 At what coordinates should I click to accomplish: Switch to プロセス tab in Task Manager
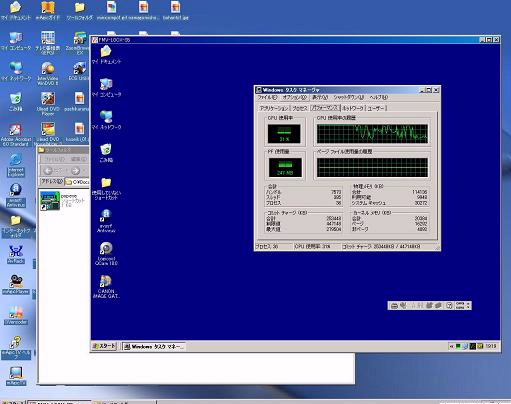pos(299,108)
